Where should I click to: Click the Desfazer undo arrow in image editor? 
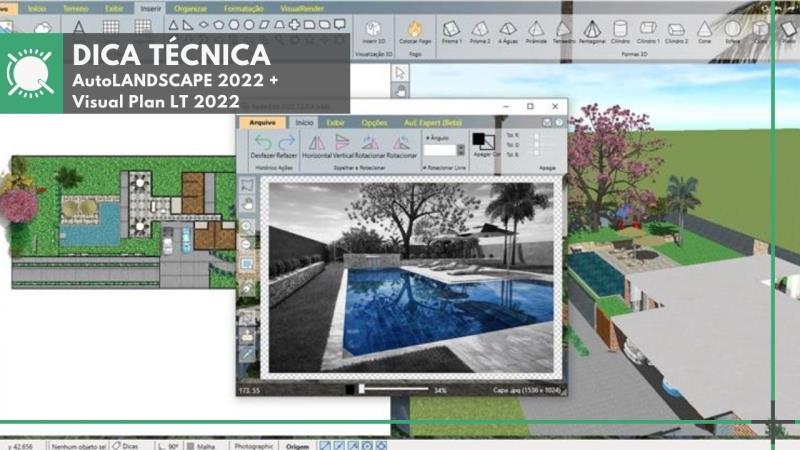point(263,142)
